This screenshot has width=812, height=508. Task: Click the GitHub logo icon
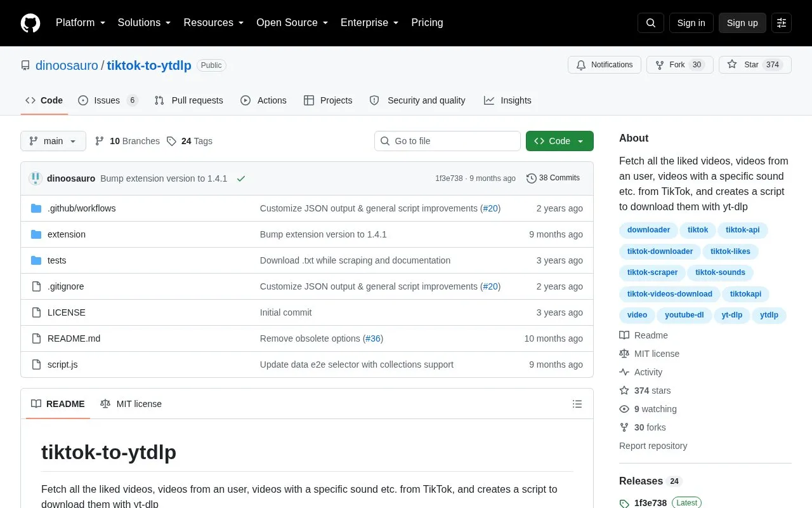[x=30, y=23]
